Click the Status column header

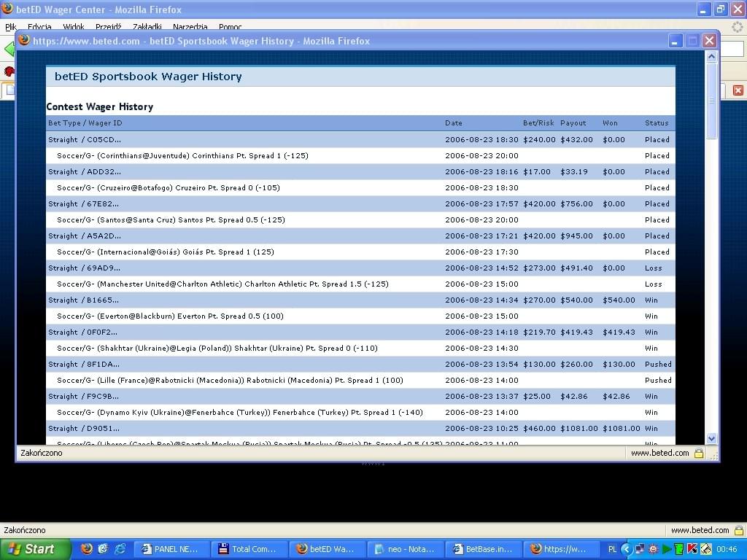pos(657,122)
